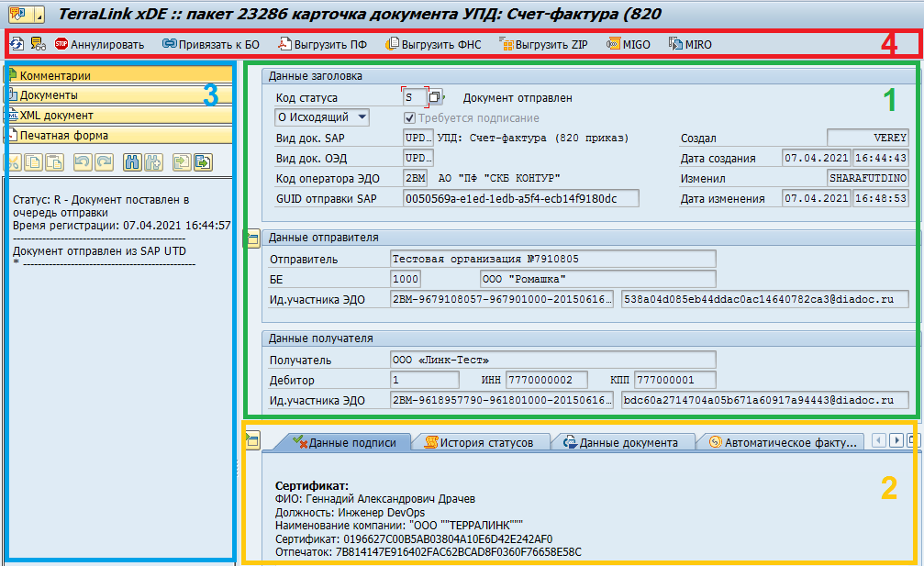The width and height of the screenshot is (924, 566).
Task: Click the Find binoculars icon in the comments editor
Action: [x=130, y=162]
